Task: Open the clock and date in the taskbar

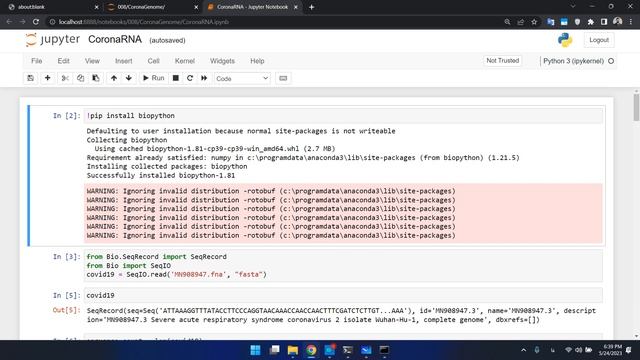Action: tap(610, 350)
